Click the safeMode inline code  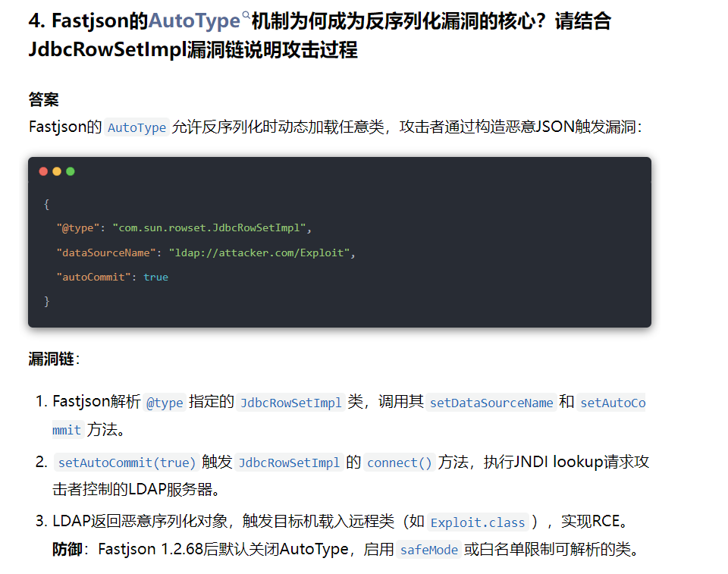point(429,550)
